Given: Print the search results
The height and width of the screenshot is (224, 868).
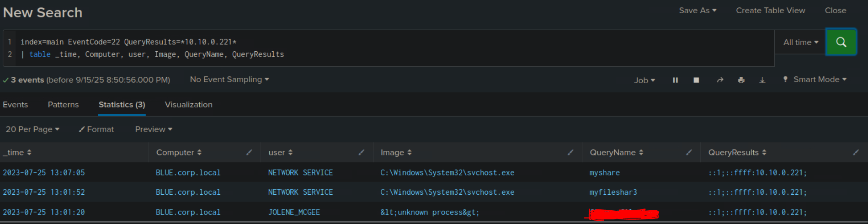Looking at the screenshot, I should click(x=741, y=80).
